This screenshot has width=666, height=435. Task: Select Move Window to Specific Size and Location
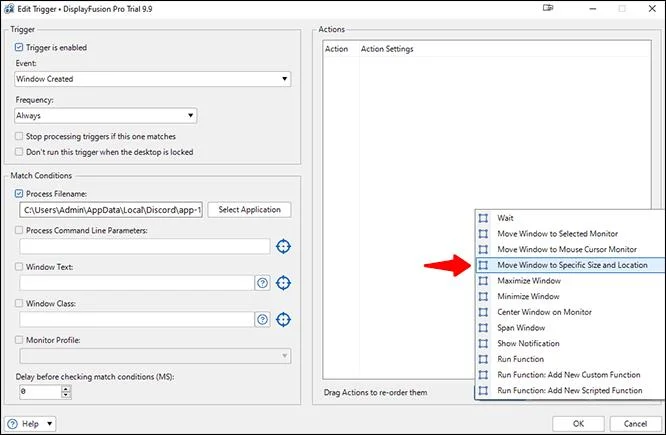click(570, 265)
